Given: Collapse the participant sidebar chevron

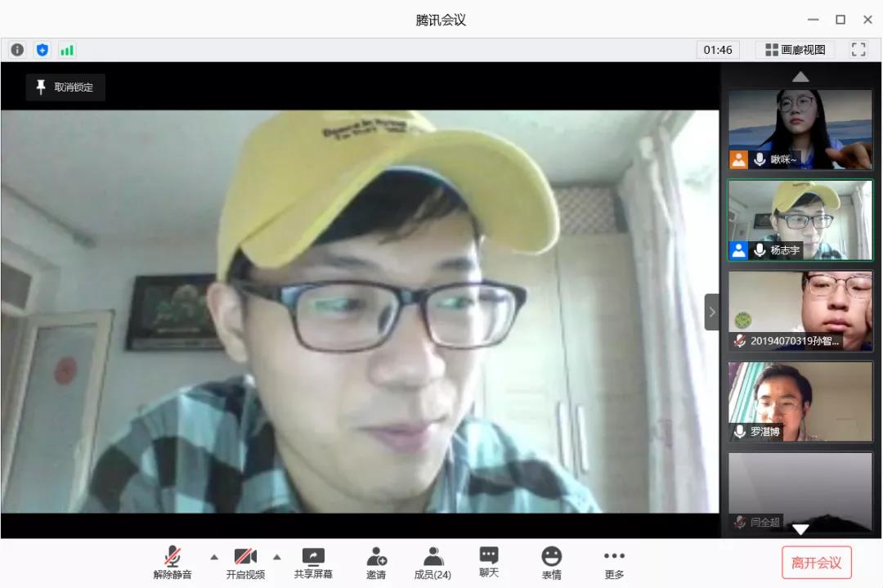Looking at the screenshot, I should coord(711,312).
